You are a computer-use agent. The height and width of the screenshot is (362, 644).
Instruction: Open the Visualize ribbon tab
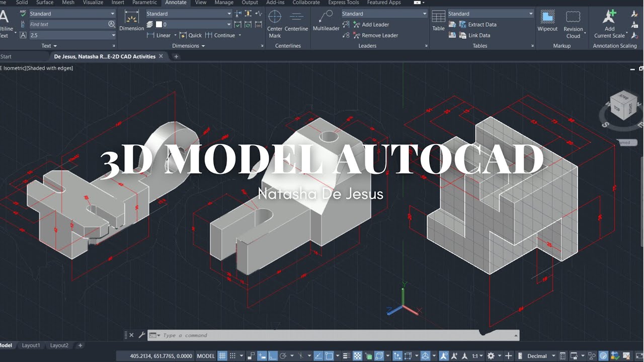tap(93, 3)
